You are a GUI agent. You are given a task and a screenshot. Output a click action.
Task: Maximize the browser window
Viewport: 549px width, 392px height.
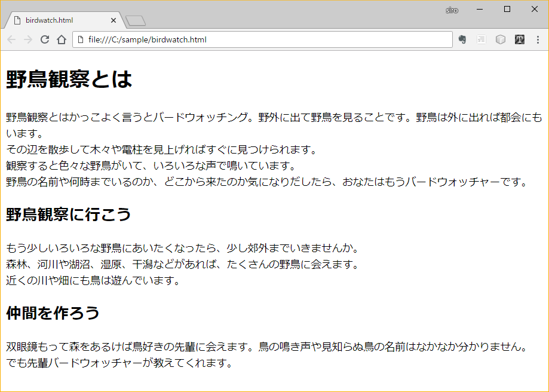point(507,9)
